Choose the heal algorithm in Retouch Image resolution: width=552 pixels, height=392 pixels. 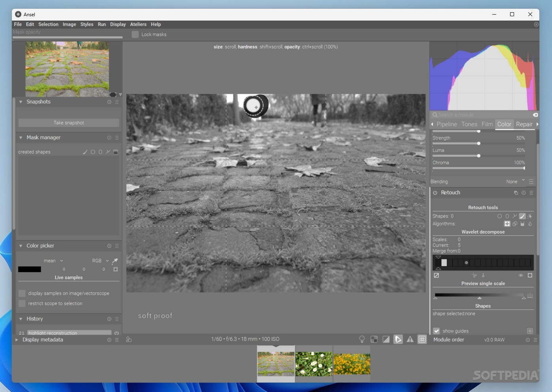point(507,224)
